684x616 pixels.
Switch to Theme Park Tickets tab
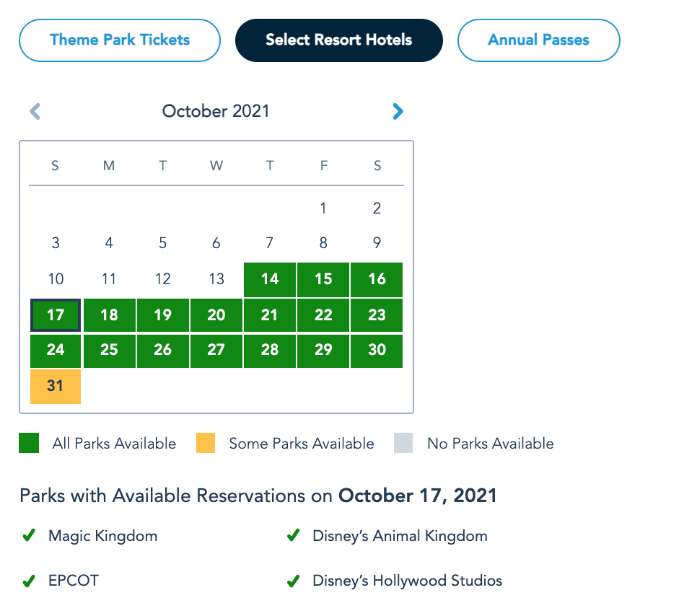(120, 40)
